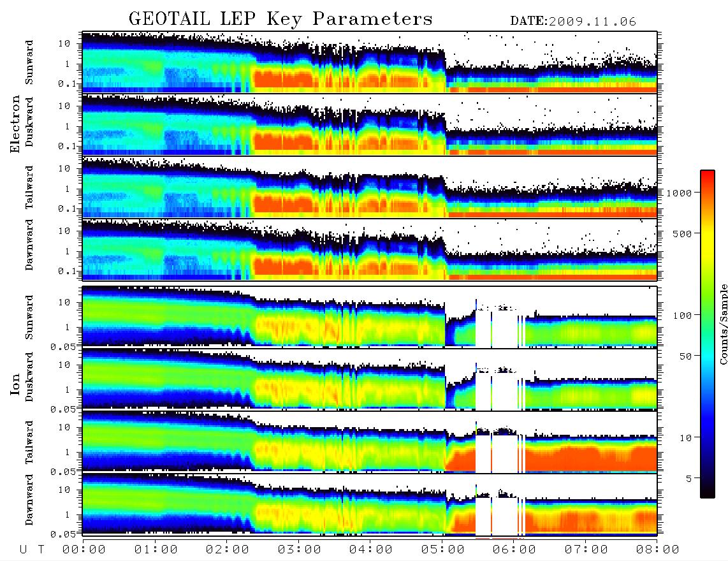
Task: Select the Electron Duskward panel label
Action: (x=29, y=122)
